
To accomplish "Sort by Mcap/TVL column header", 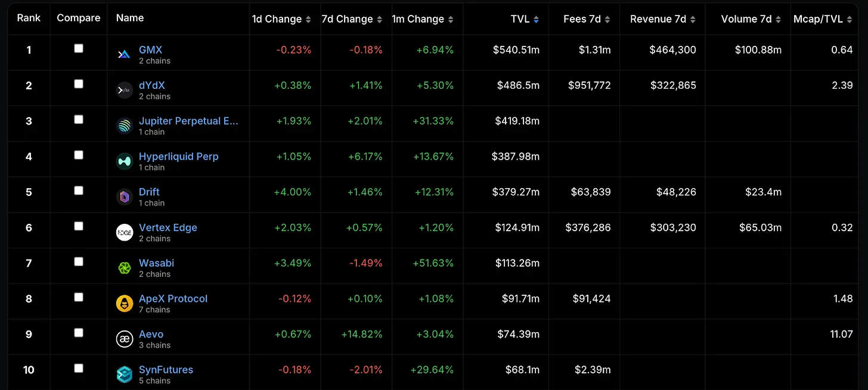I will tap(823, 19).
